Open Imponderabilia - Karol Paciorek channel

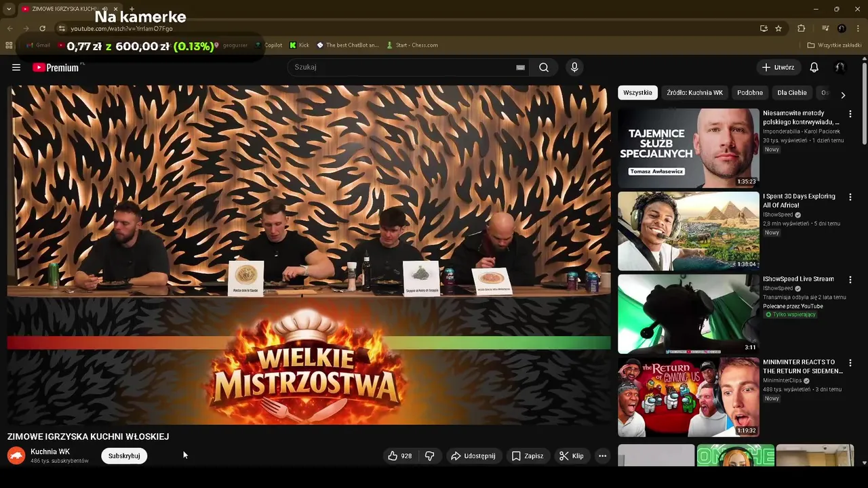[802, 131]
